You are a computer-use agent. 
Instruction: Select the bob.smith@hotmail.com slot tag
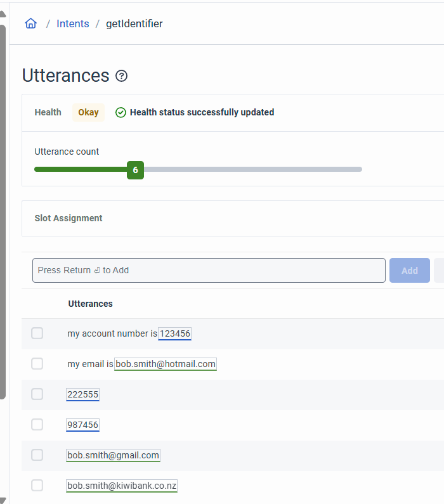click(166, 364)
